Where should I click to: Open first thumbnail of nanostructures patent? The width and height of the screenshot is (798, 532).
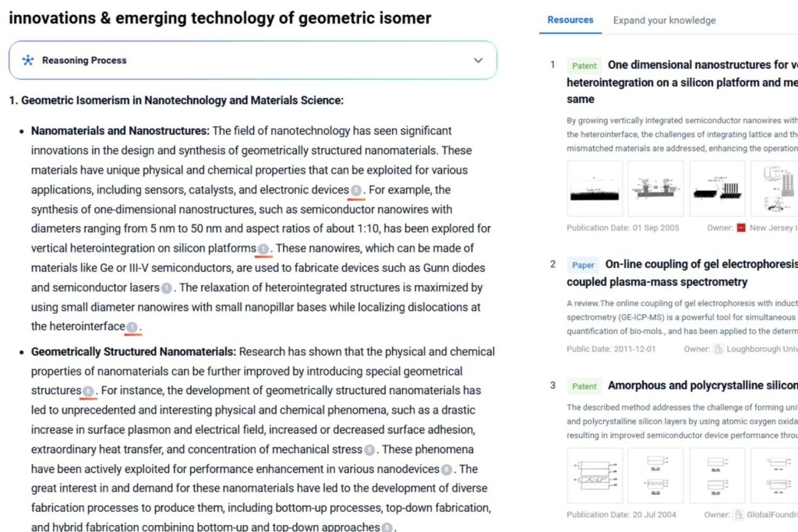pyautogui.click(x=595, y=188)
